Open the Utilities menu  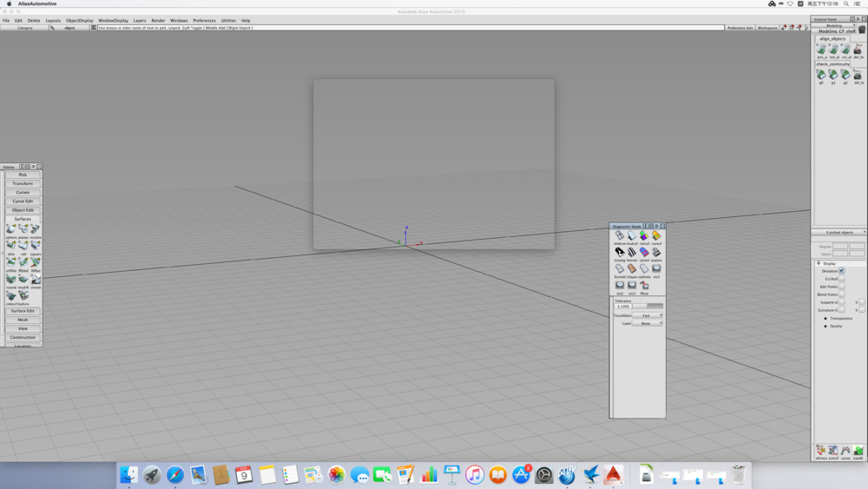(228, 21)
